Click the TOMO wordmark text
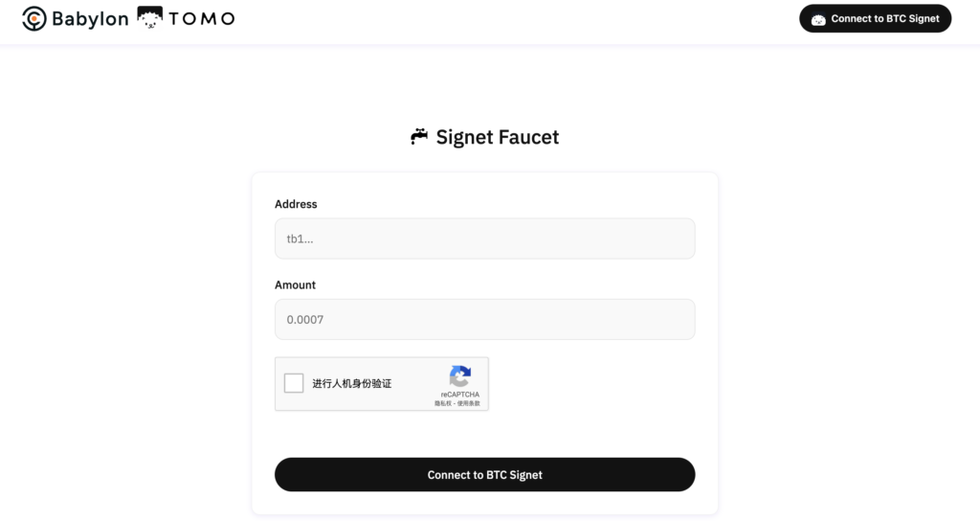The width and height of the screenshot is (980, 521). 201,18
